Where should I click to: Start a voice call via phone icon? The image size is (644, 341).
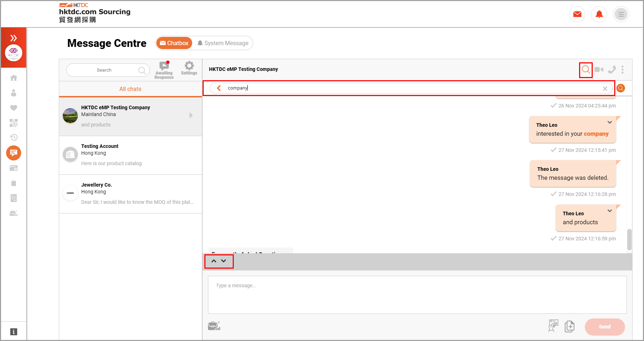pyautogui.click(x=612, y=69)
